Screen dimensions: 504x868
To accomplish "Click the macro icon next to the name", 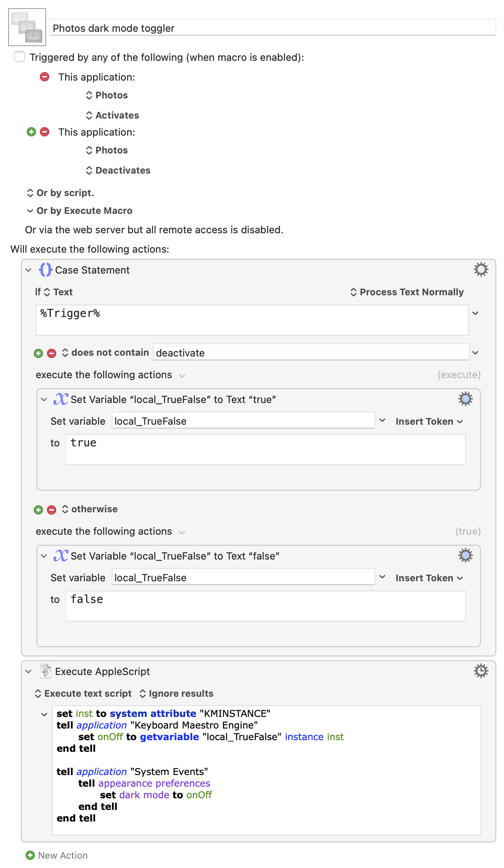I will 27,27.
